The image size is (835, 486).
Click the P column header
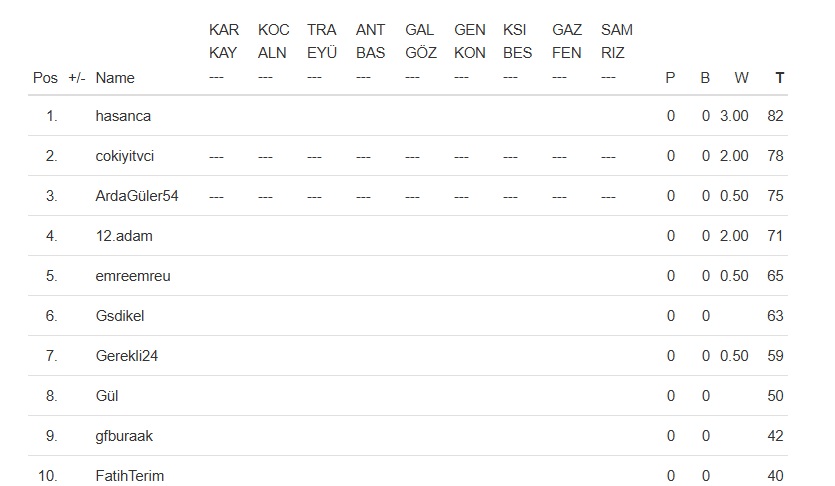tap(670, 78)
